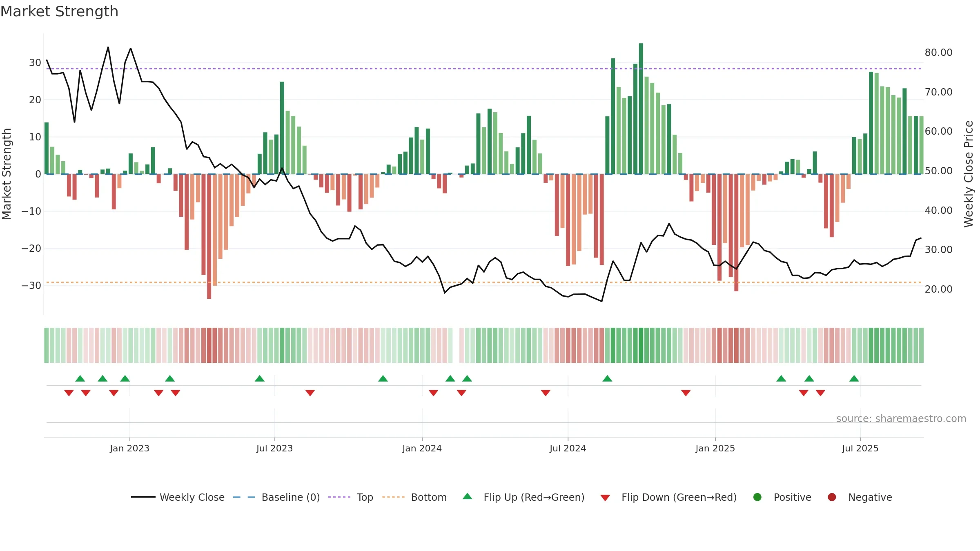This screenshot has width=980, height=551.
Task: Click the red Negative circle icon in legend
Action: 832,497
